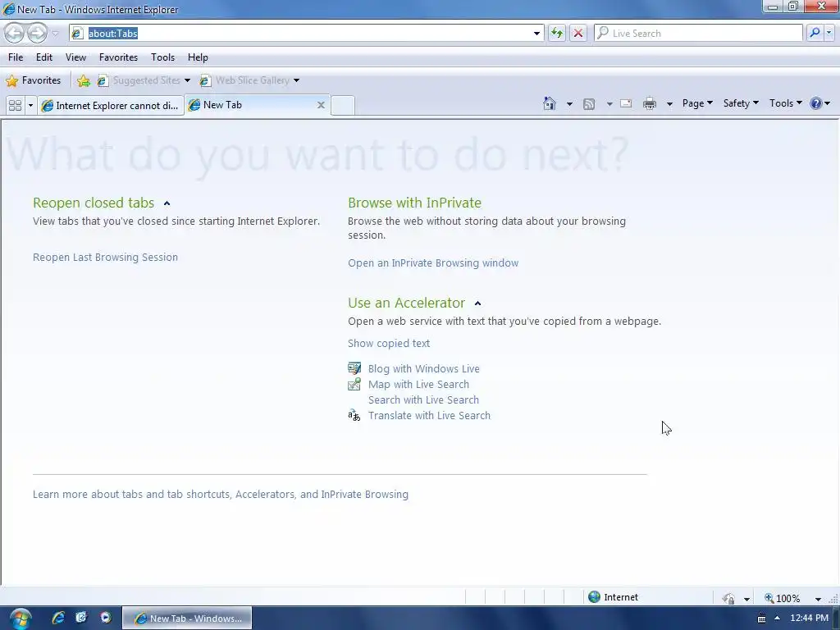Close the New Tab tab
The image size is (840, 630).
(321, 105)
